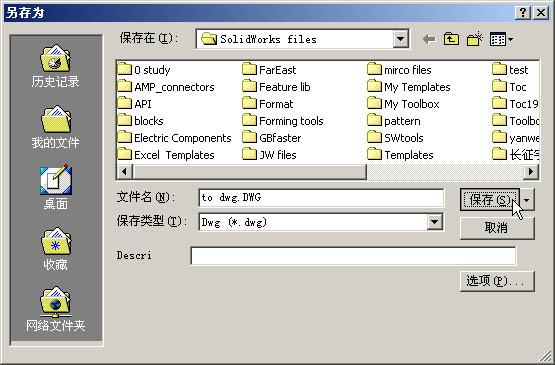The width and height of the screenshot is (555, 365).
Task: Open 网络文件夹 network folders
Action: 56,309
